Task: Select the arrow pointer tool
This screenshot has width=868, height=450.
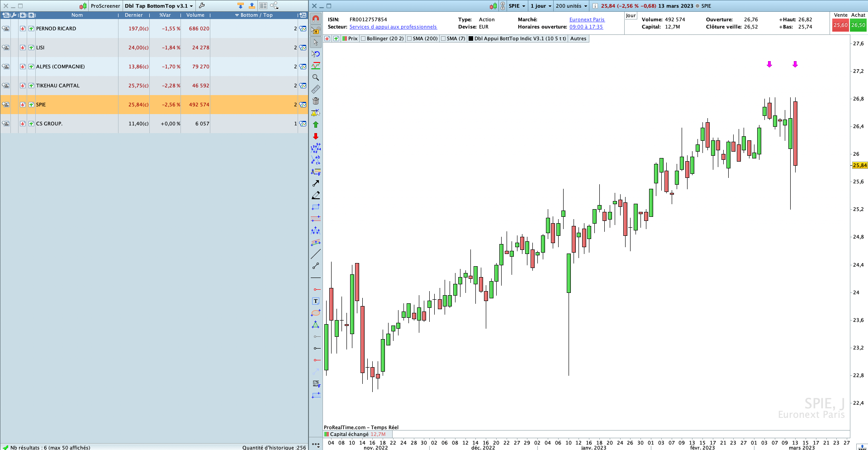Action: click(x=316, y=42)
